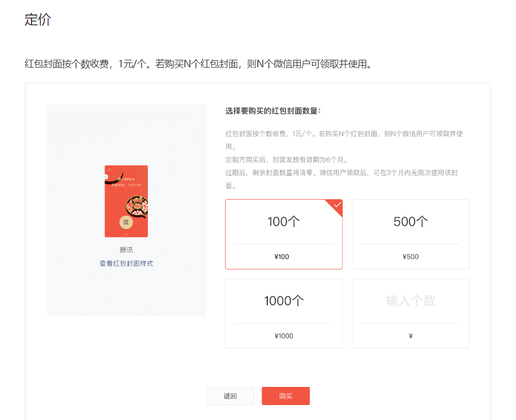Click the gray note on the 6个月 validity period
Screen dimensions: 516x420
(287, 160)
